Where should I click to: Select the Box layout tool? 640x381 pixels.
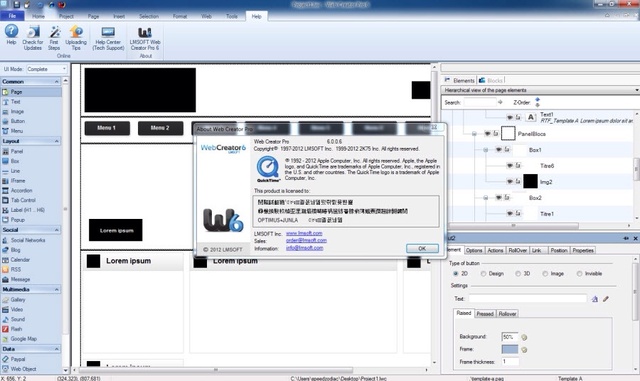pyautogui.click(x=31, y=161)
